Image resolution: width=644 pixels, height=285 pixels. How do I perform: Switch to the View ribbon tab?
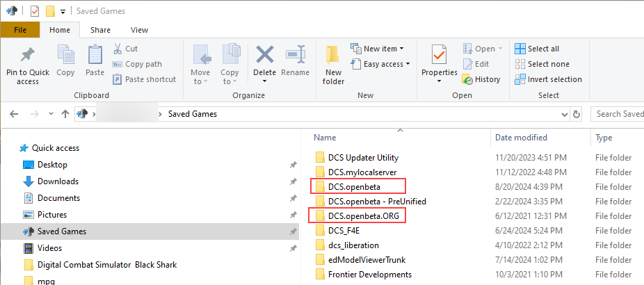coord(139,30)
